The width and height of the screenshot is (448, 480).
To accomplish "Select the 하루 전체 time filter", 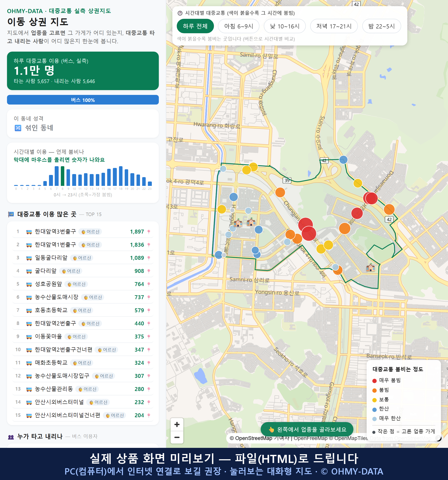I will (x=195, y=26).
